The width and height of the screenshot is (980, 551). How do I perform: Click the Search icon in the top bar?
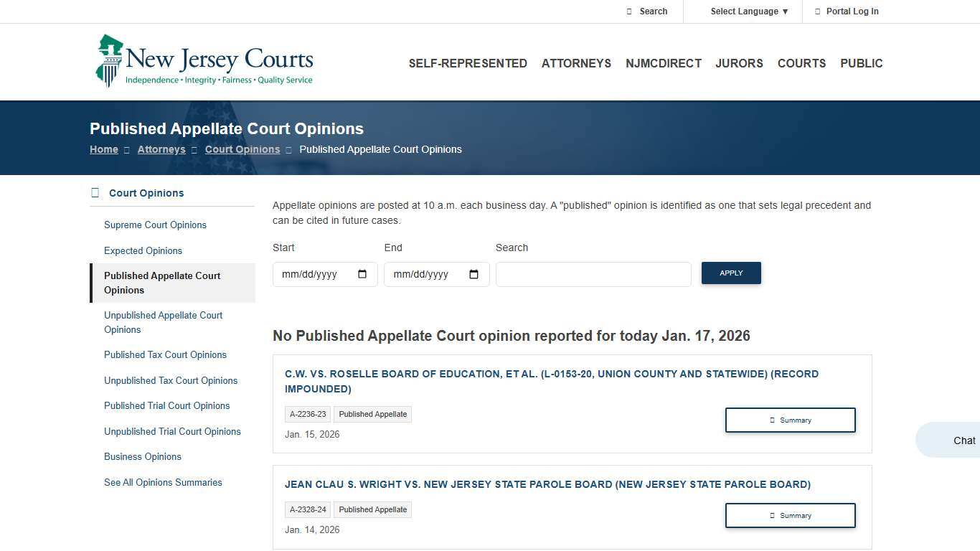pyautogui.click(x=630, y=11)
